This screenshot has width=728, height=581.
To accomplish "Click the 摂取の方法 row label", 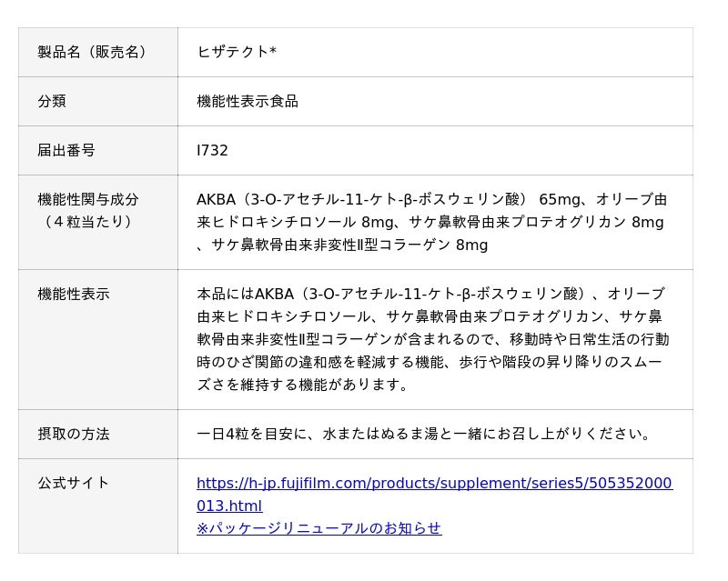I will [74, 434].
